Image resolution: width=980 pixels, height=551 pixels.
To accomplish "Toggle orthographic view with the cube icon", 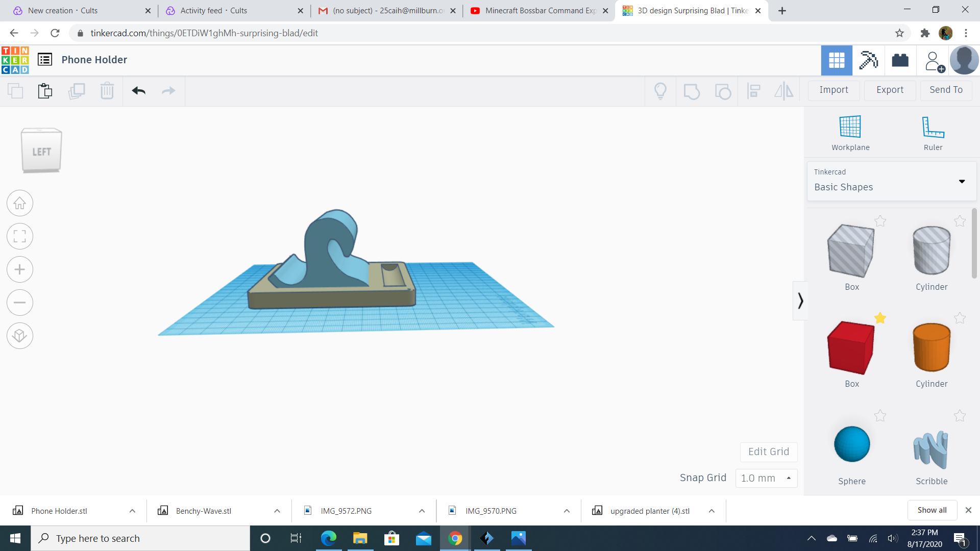I will (x=19, y=336).
